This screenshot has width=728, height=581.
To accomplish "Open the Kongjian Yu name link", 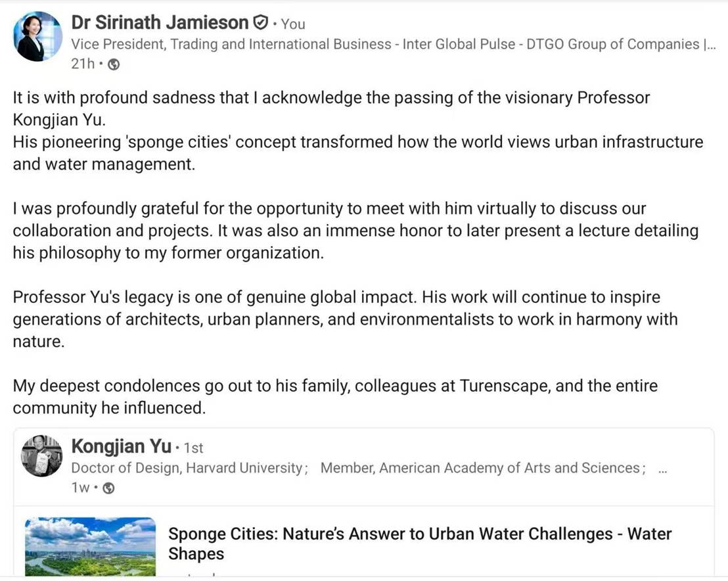I will click(x=121, y=447).
